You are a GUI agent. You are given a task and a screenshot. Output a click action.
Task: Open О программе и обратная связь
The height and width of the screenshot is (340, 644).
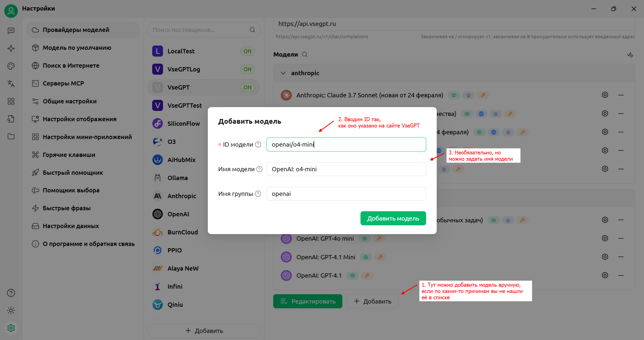pos(83,244)
